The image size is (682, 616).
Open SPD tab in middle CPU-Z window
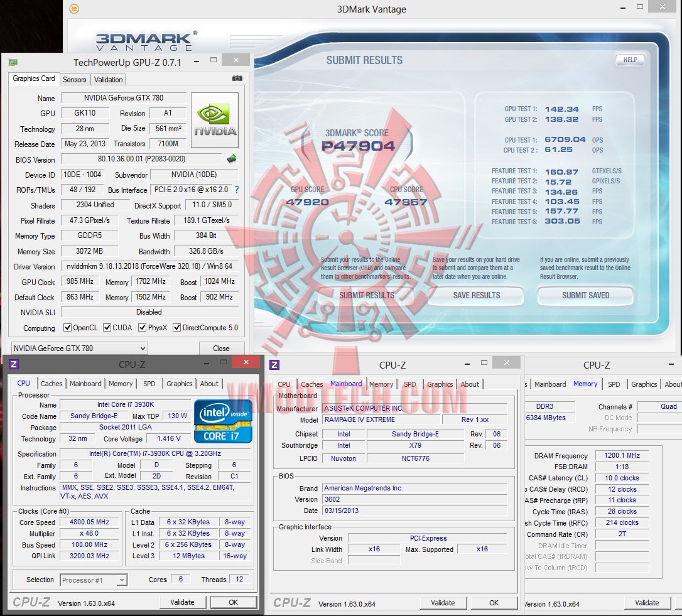point(409,384)
